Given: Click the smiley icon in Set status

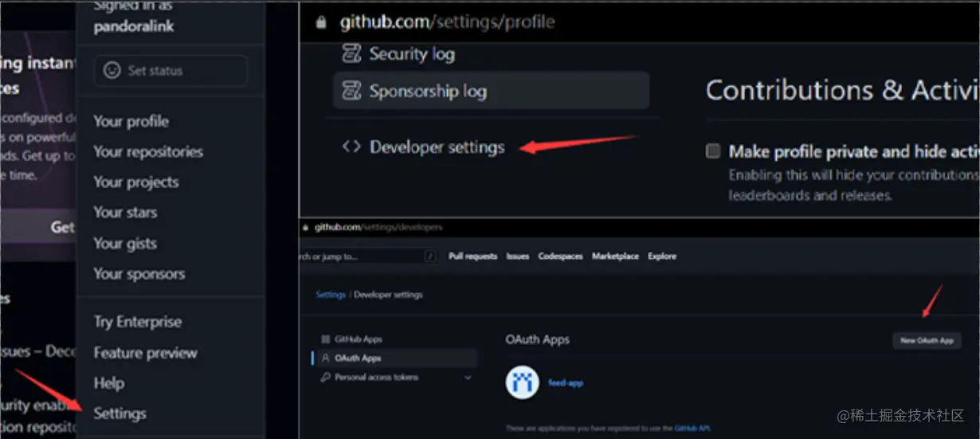Looking at the screenshot, I should 112,71.
